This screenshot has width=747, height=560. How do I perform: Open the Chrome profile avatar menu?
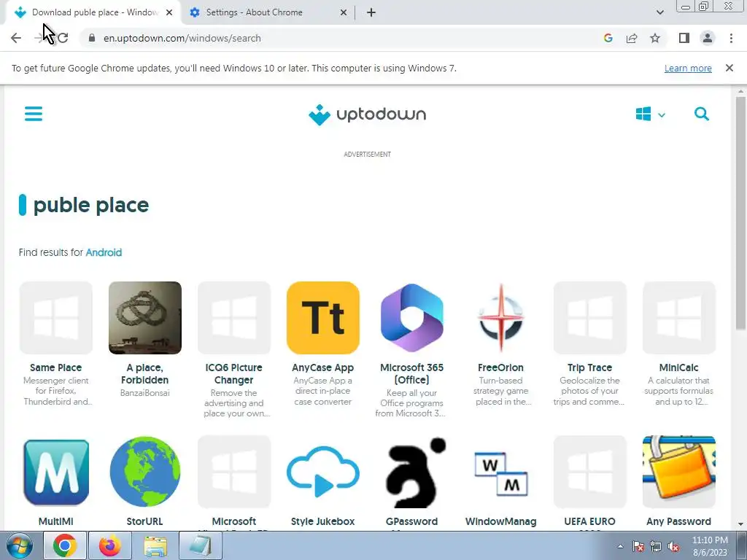click(708, 38)
